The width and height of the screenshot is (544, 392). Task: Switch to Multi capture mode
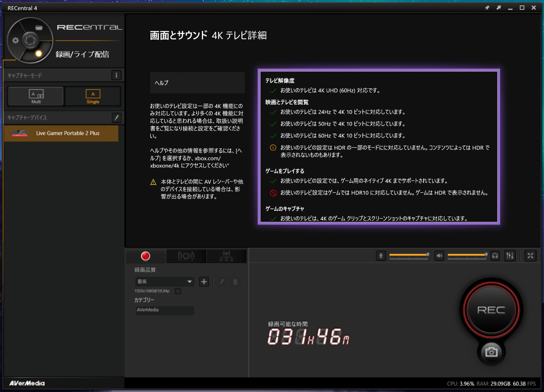(36, 96)
